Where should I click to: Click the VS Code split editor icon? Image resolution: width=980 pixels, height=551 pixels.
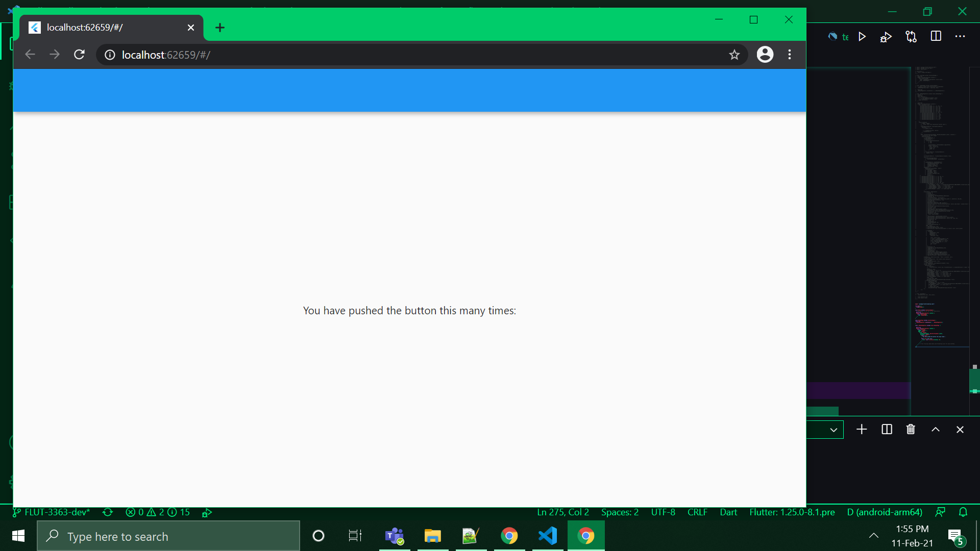[x=936, y=36]
